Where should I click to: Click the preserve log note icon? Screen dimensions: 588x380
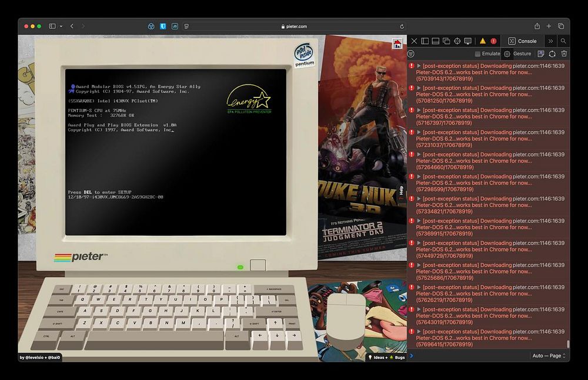[x=541, y=54]
